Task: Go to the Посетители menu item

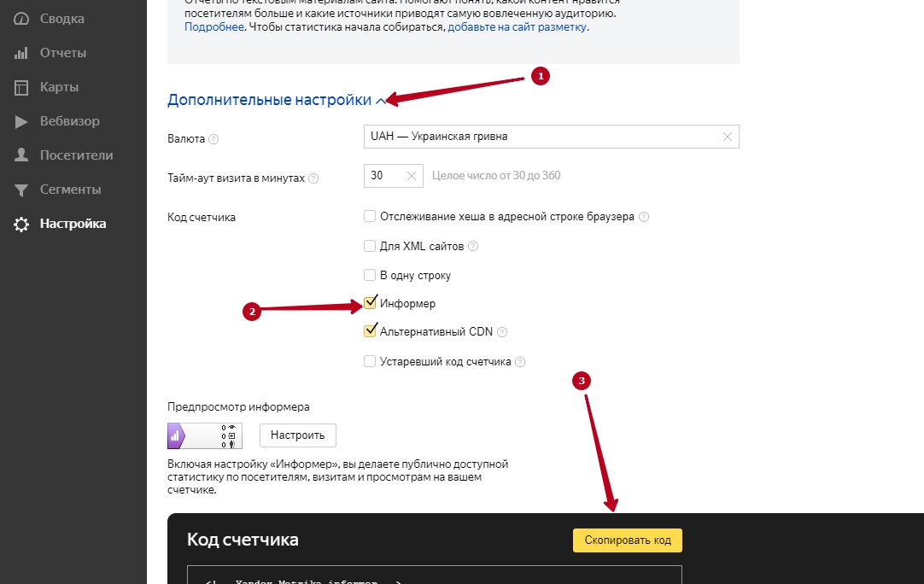Action: (76, 155)
